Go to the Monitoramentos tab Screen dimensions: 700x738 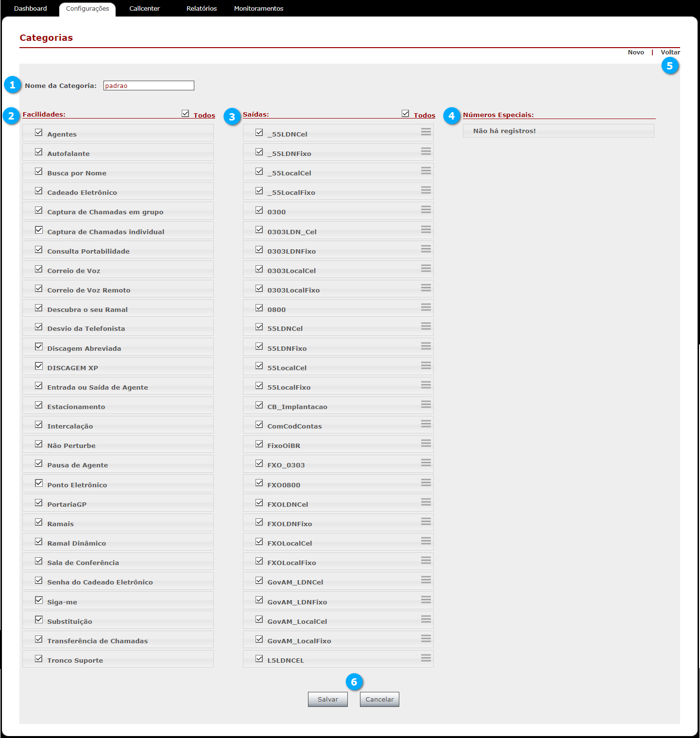258,9
